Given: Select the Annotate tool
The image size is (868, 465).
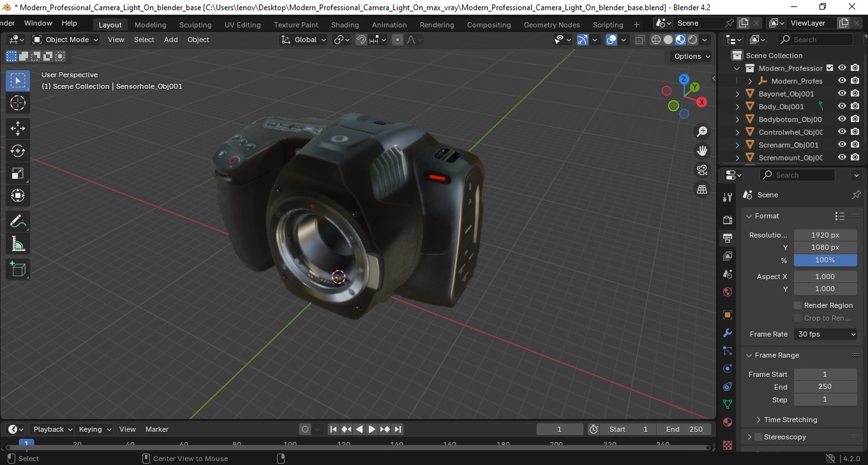Looking at the screenshot, I should (18, 222).
